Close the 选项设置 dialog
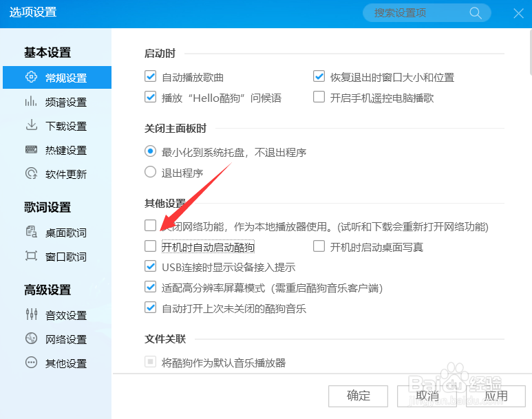Image resolution: width=532 pixels, height=419 pixels. coord(518,13)
